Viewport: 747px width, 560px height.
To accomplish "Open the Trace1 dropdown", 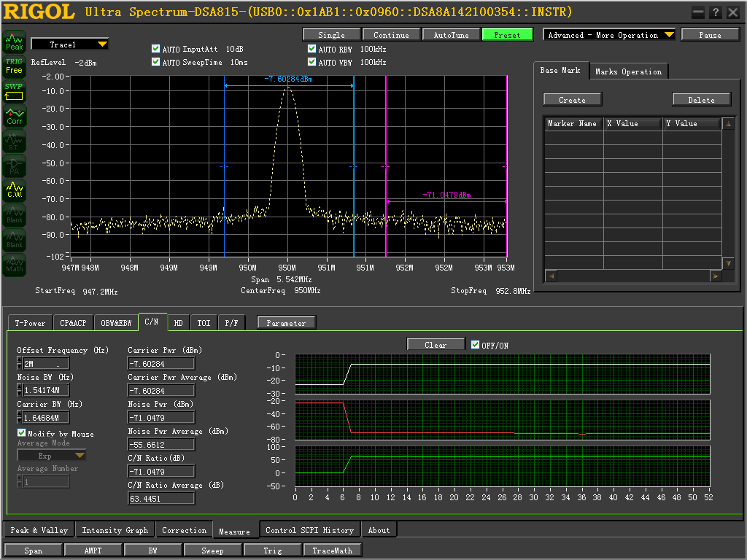I will click(x=69, y=44).
